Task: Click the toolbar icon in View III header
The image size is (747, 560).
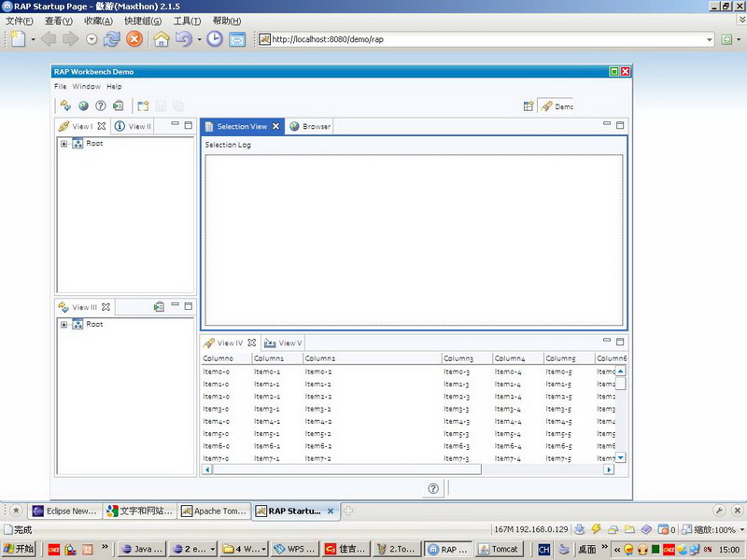Action: (x=160, y=306)
